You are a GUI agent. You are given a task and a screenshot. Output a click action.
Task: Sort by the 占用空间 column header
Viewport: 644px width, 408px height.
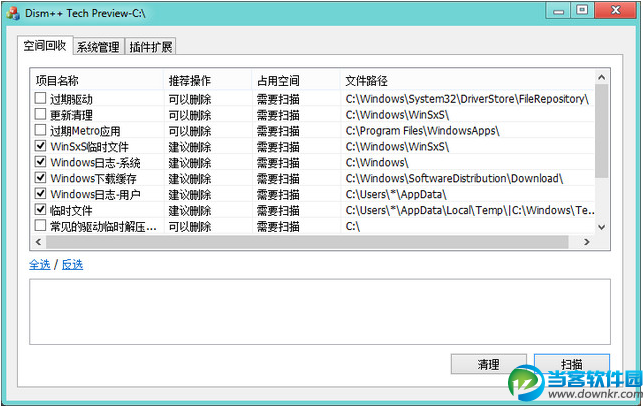click(296, 81)
